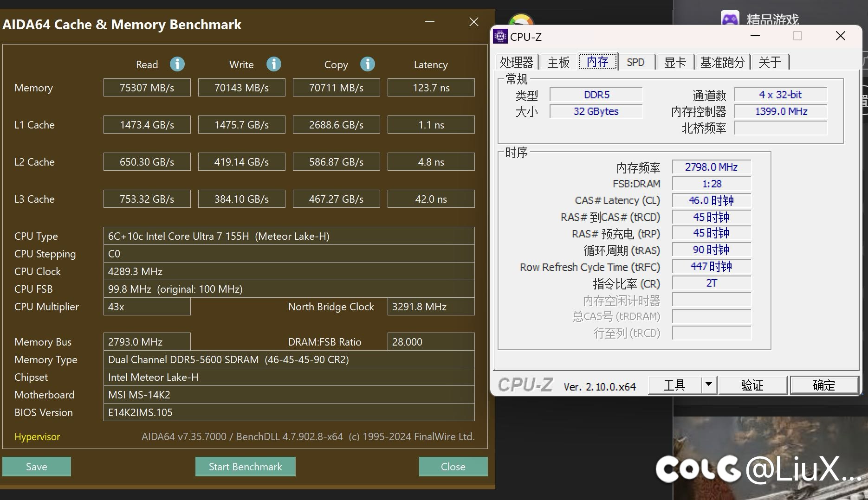Click the CPU FSB value 99.8 MHz

coord(289,289)
